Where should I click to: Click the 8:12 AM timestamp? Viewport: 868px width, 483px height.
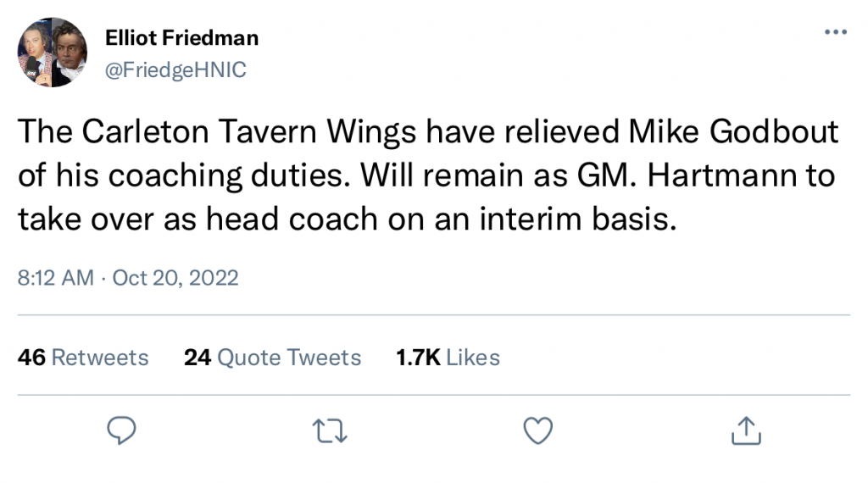click(56, 277)
